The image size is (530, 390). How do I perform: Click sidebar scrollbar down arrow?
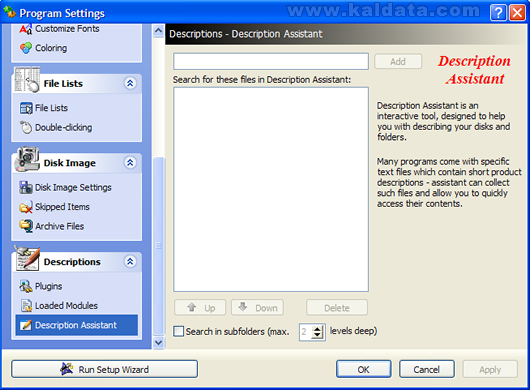coord(158,343)
